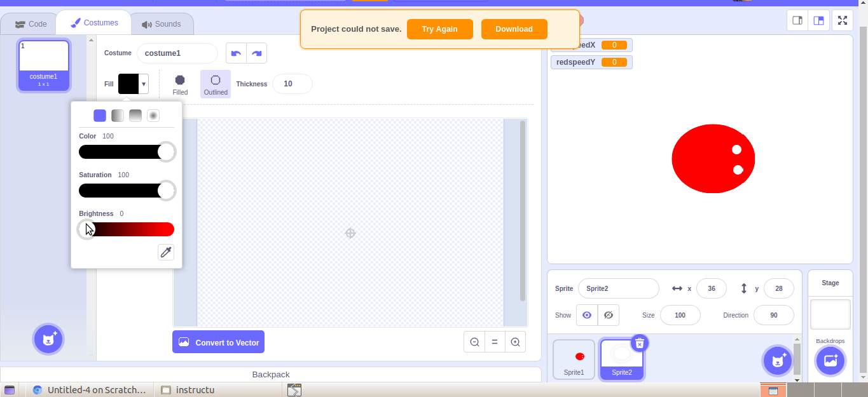Image resolution: width=868 pixels, height=397 pixels.
Task: Zoom in on the drawing canvas
Action: [x=515, y=342]
